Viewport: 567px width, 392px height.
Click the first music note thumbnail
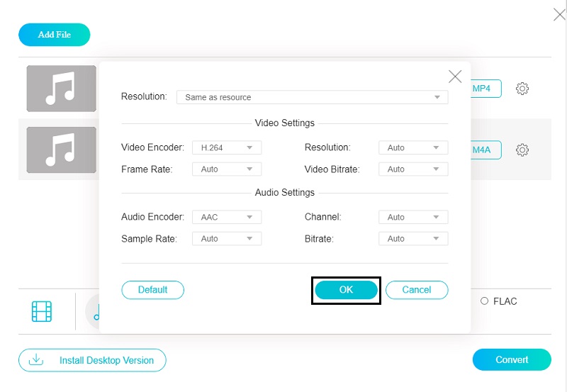61,89
